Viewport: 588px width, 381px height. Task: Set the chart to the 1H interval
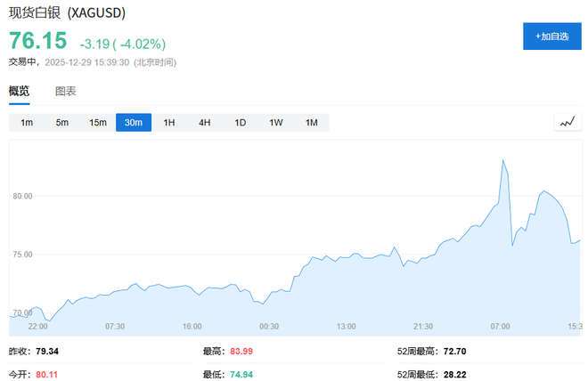(x=169, y=123)
